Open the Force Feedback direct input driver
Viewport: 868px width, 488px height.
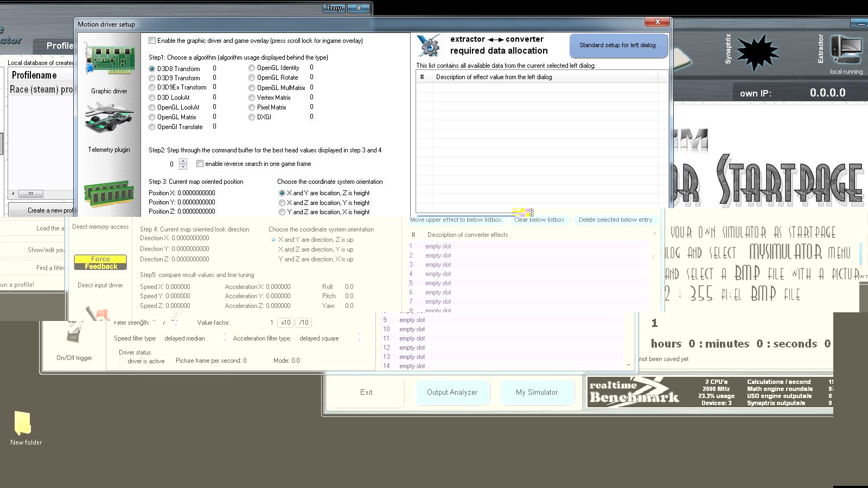click(100, 262)
